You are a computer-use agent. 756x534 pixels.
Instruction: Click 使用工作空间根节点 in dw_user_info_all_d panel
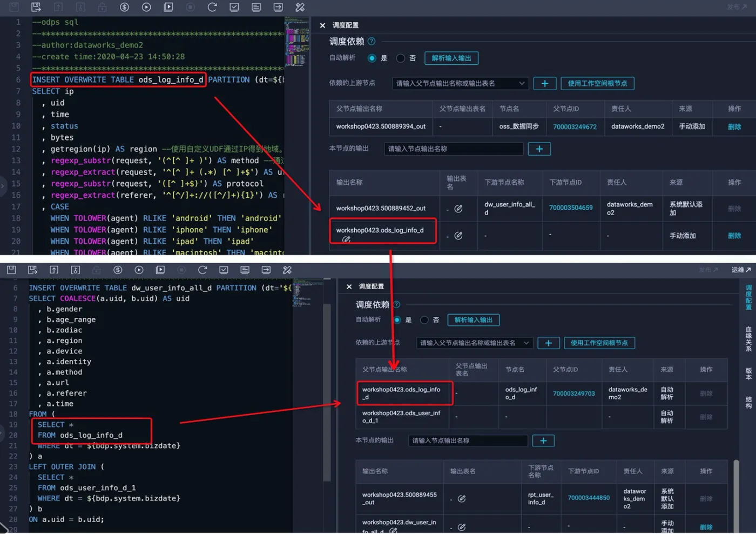click(x=599, y=343)
